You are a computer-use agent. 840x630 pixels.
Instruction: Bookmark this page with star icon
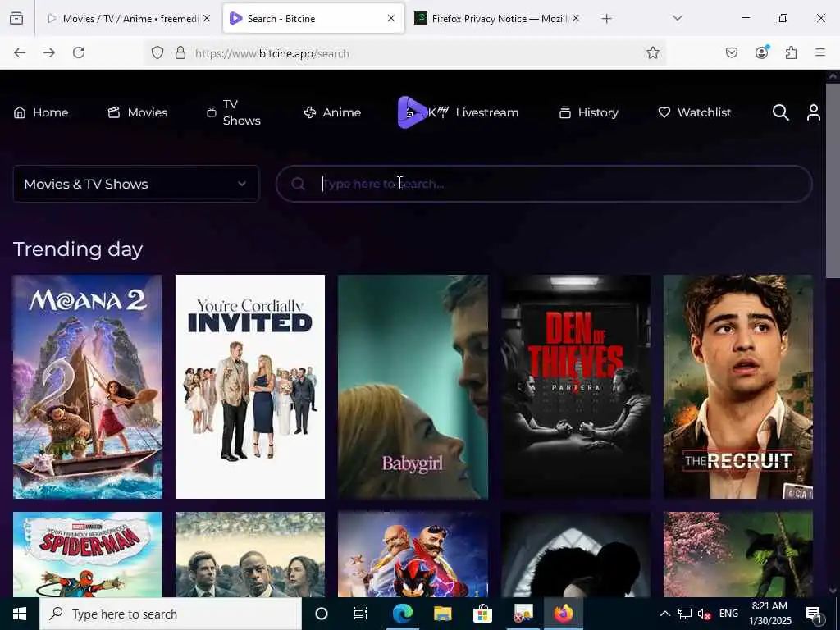click(652, 52)
